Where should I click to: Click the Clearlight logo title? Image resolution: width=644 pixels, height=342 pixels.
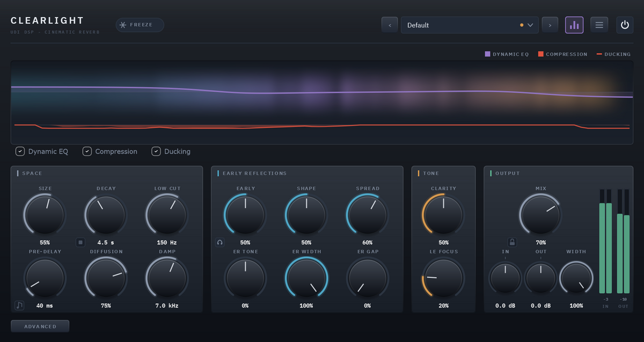tap(47, 20)
